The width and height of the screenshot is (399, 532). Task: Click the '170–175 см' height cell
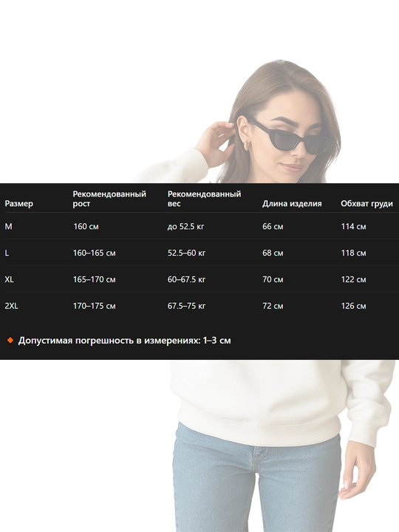click(x=95, y=306)
